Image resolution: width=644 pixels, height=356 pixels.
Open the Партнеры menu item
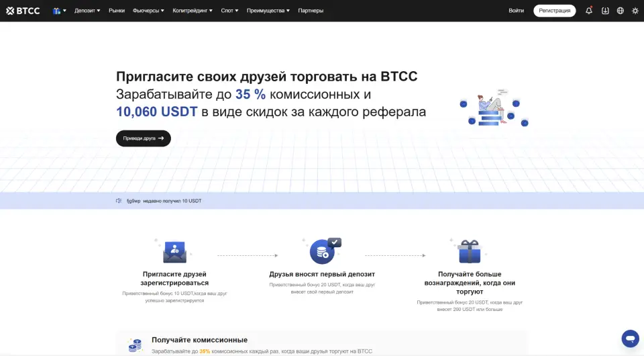pyautogui.click(x=311, y=11)
